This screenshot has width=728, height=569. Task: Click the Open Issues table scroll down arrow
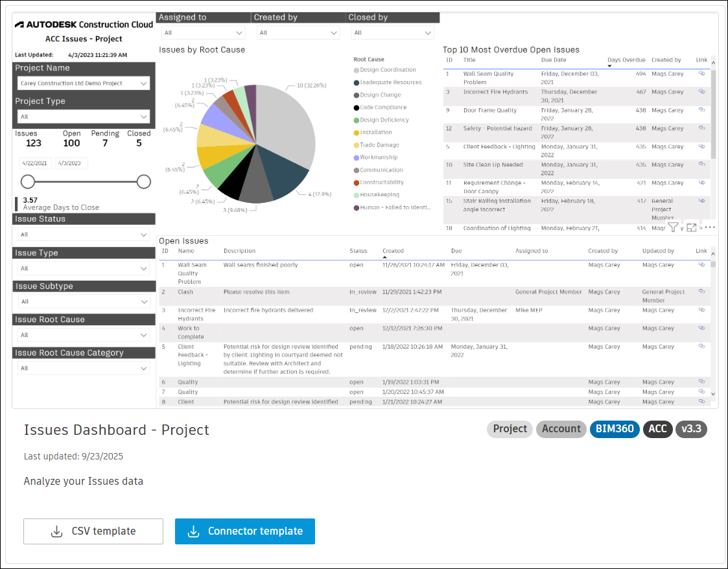click(x=713, y=394)
